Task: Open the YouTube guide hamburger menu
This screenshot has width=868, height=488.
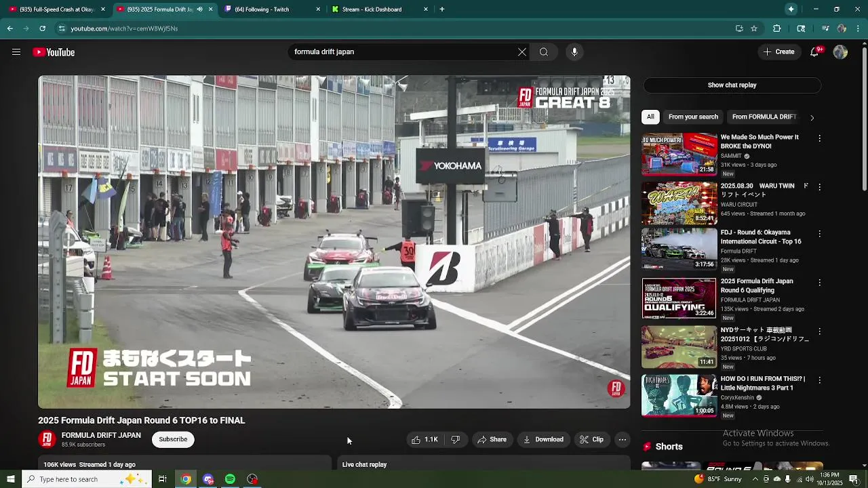Action: coord(16,52)
